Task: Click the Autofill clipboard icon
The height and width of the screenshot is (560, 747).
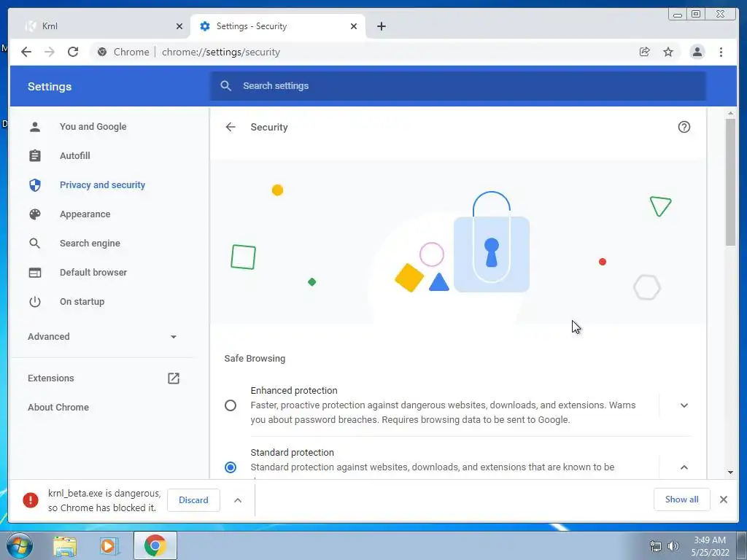Action: [35, 156]
